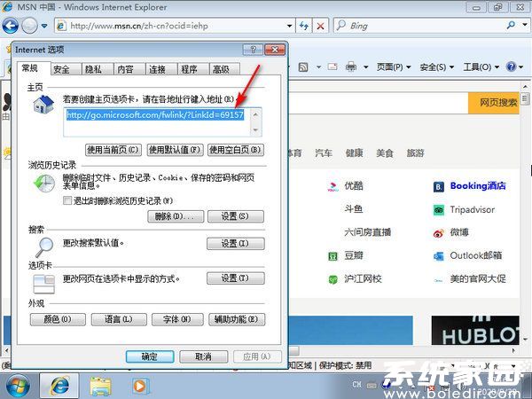Viewport: 532px width, 399px height.
Task: Click browsing history 设置(S) button
Action: point(236,216)
